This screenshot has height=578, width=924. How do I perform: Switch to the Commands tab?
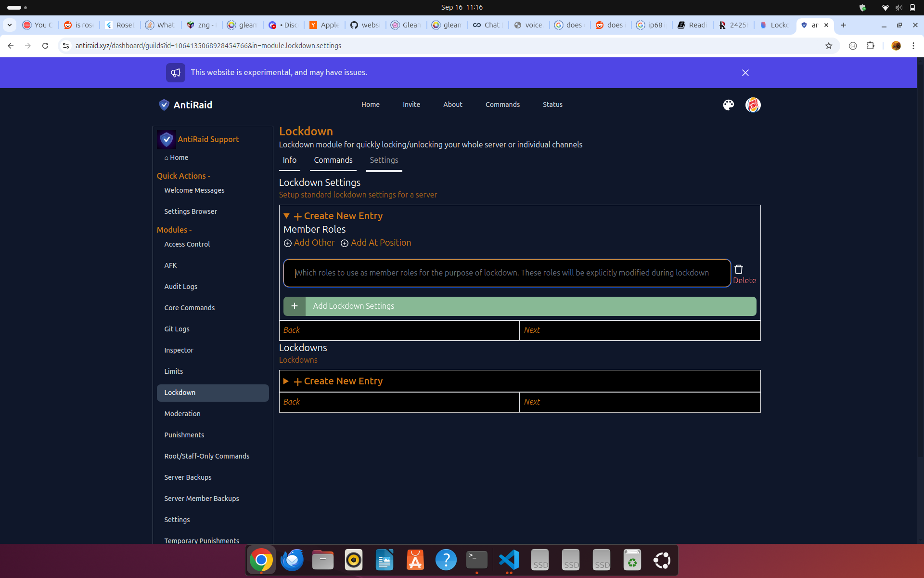333,160
